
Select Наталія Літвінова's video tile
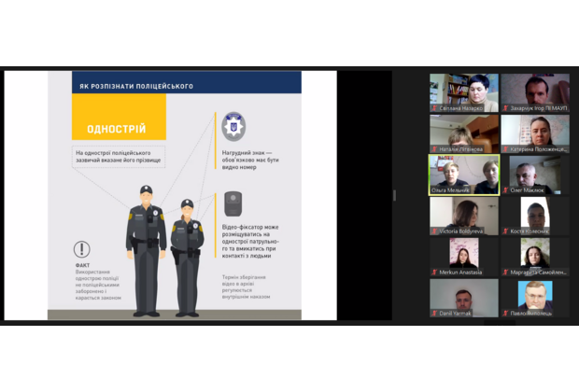click(463, 133)
